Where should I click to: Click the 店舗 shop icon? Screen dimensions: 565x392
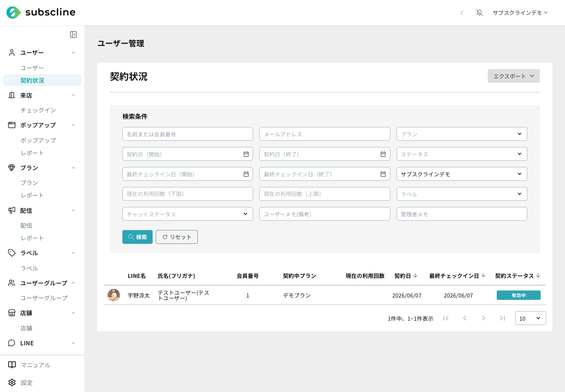(12, 313)
